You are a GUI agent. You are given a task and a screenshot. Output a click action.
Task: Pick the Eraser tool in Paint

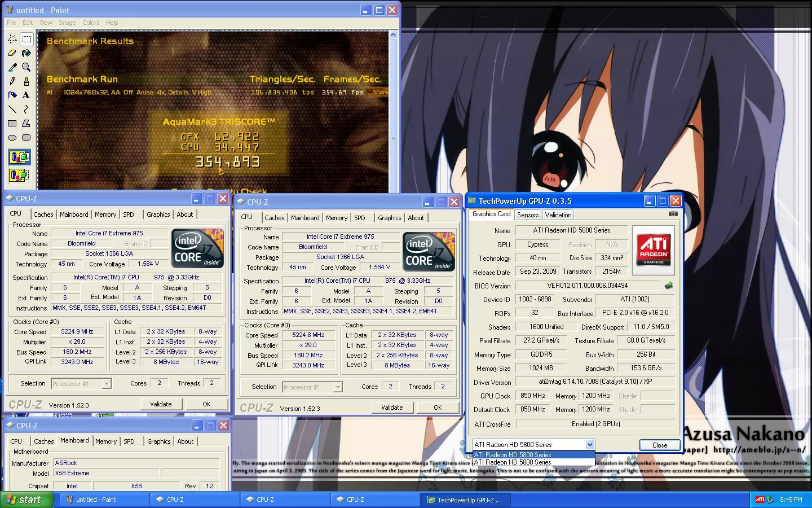coord(12,53)
